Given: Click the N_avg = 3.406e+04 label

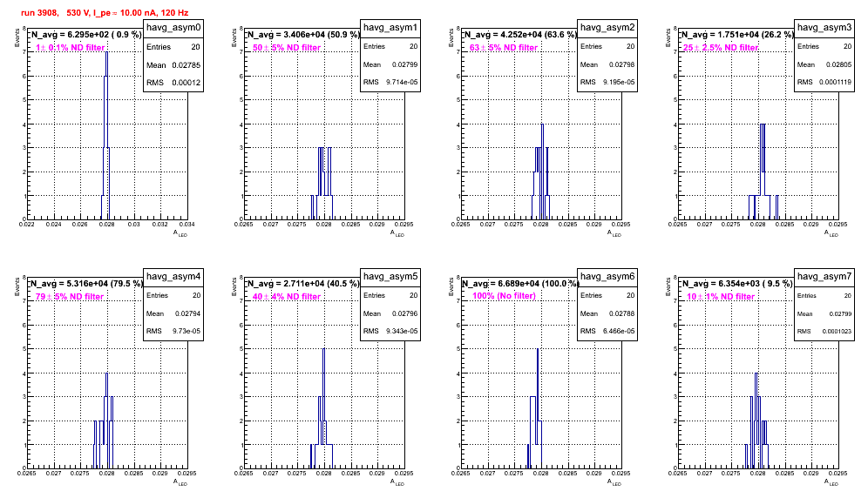Looking at the screenshot, I should click(303, 34).
